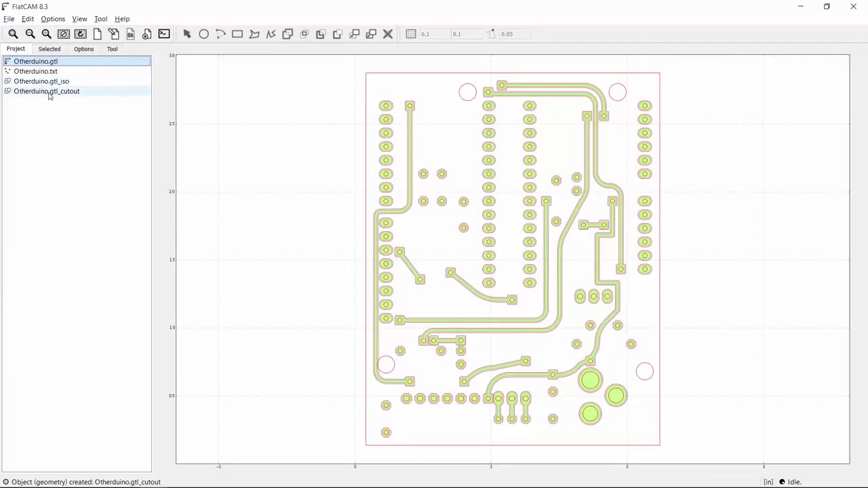Screen dimensions: 868x488
Task: Open the command line shell
Action: tap(164, 34)
